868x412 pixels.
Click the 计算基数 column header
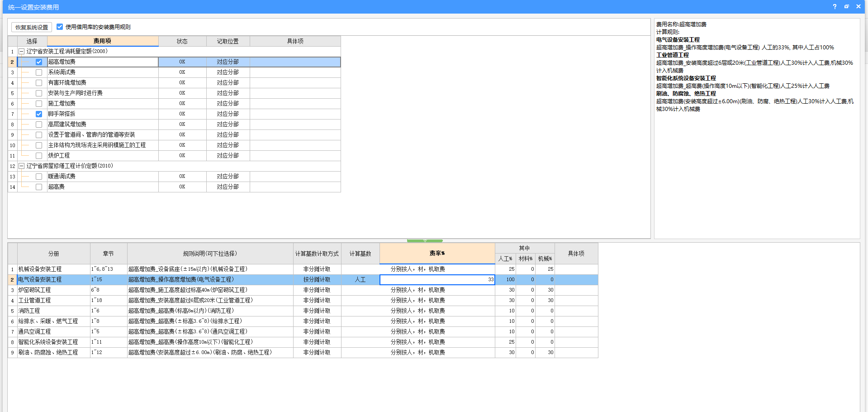tap(360, 254)
